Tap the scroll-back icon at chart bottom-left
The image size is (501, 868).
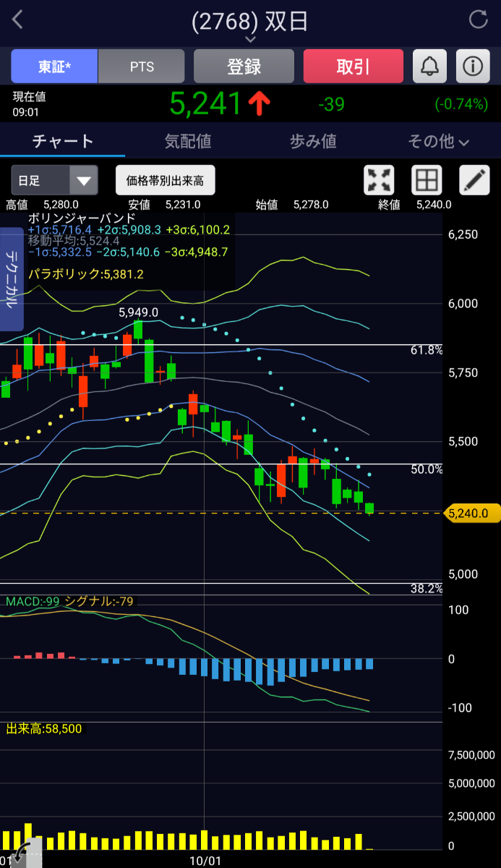(25, 854)
